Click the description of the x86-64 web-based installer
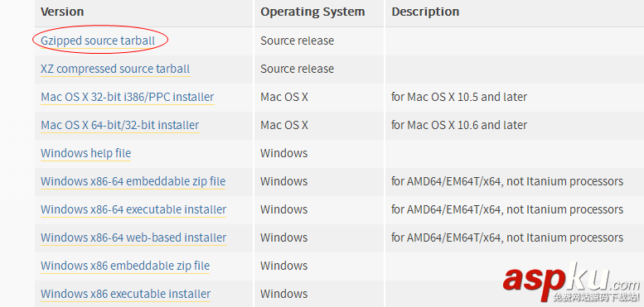This screenshot has height=307, width=644. point(507,237)
